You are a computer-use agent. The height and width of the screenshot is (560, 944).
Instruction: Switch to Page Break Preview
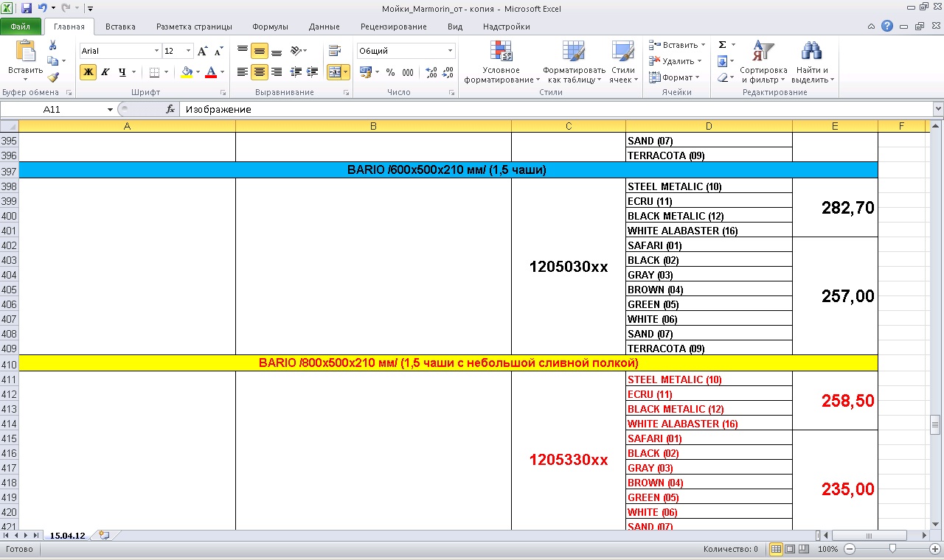804,549
